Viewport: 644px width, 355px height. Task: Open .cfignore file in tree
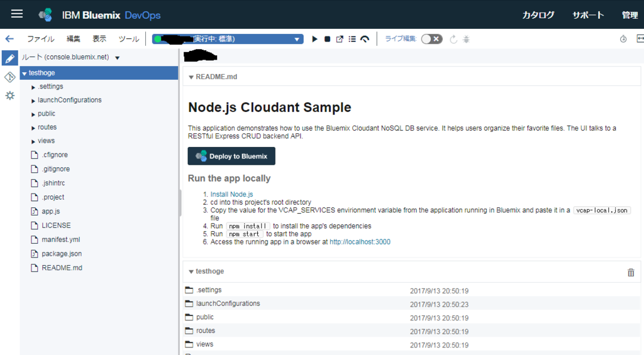point(55,155)
